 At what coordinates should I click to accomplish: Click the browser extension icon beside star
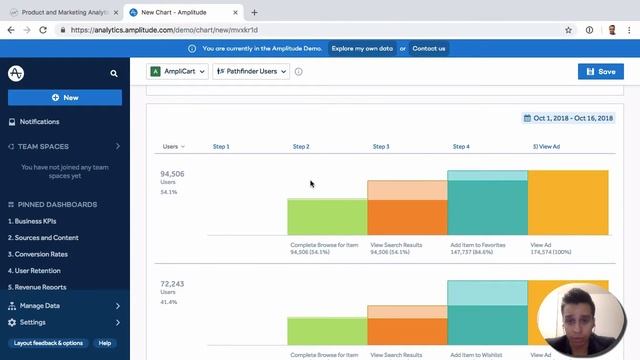coord(589,30)
